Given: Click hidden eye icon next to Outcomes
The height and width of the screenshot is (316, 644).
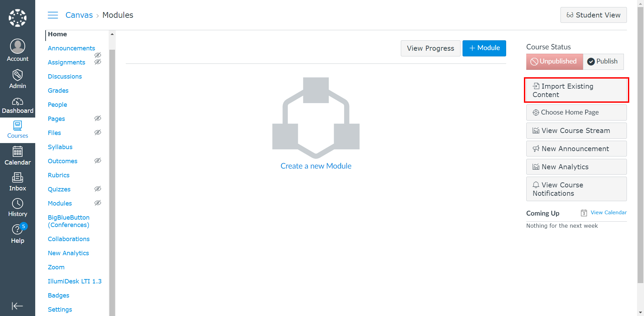Looking at the screenshot, I should pos(98,161).
